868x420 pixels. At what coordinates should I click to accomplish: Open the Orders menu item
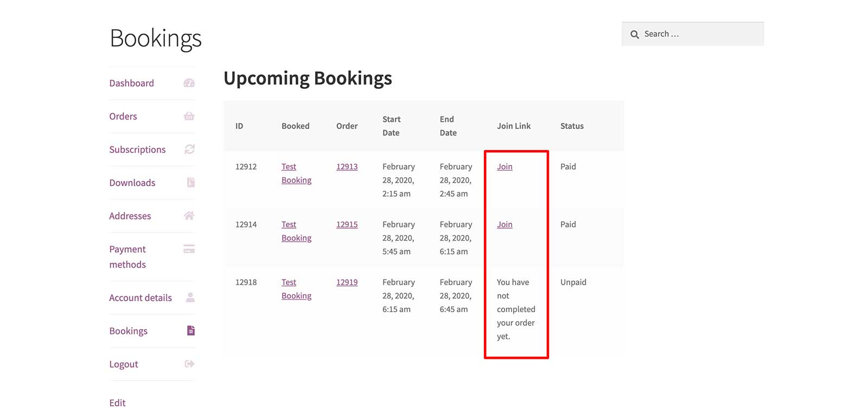coord(123,117)
